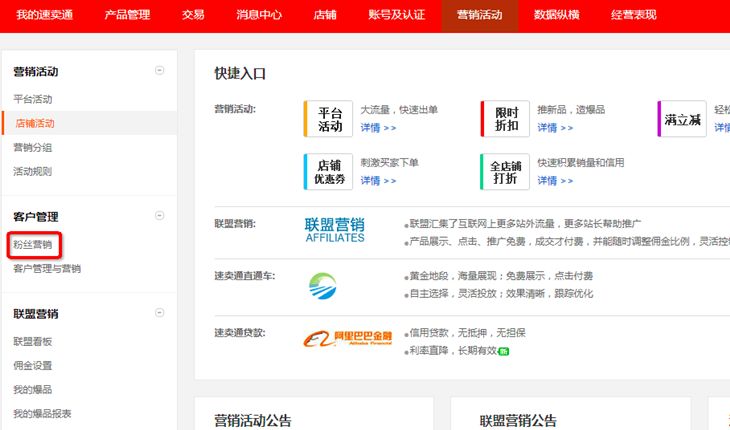This screenshot has height=430, width=730.
Task: Open 详情 link under 限时折扣
Action: [555, 128]
